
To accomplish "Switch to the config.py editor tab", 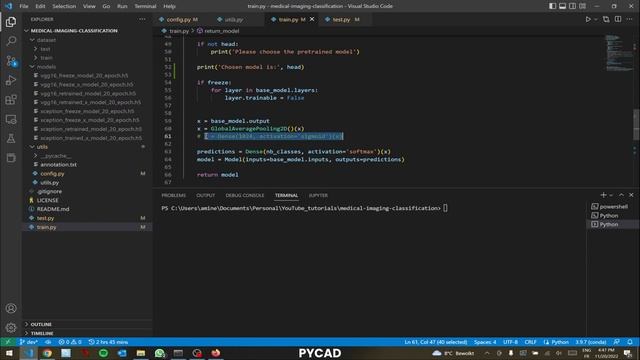I will [179, 19].
